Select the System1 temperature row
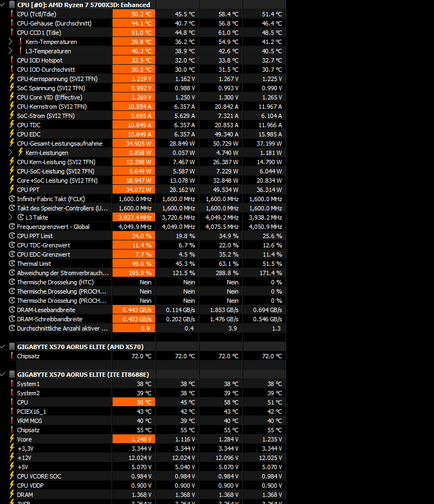 pyautogui.click(x=147, y=384)
